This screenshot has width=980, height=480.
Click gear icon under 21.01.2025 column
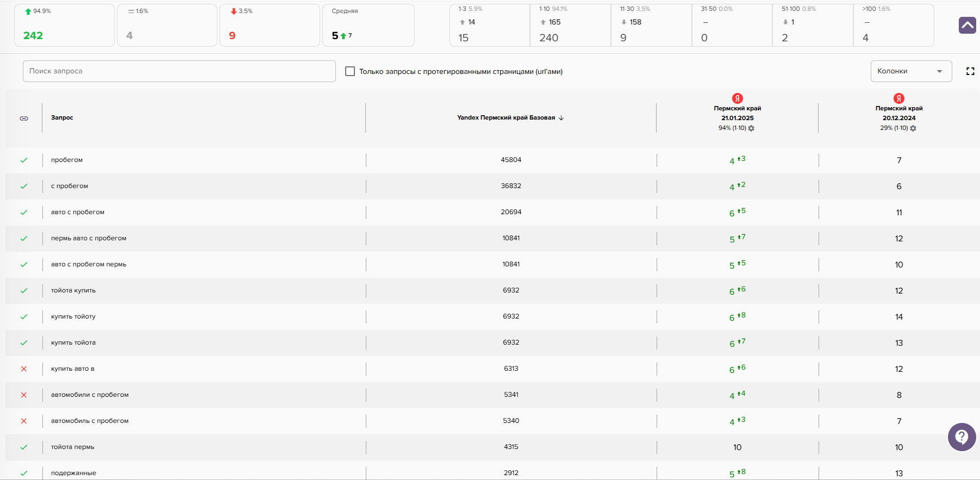(751, 128)
